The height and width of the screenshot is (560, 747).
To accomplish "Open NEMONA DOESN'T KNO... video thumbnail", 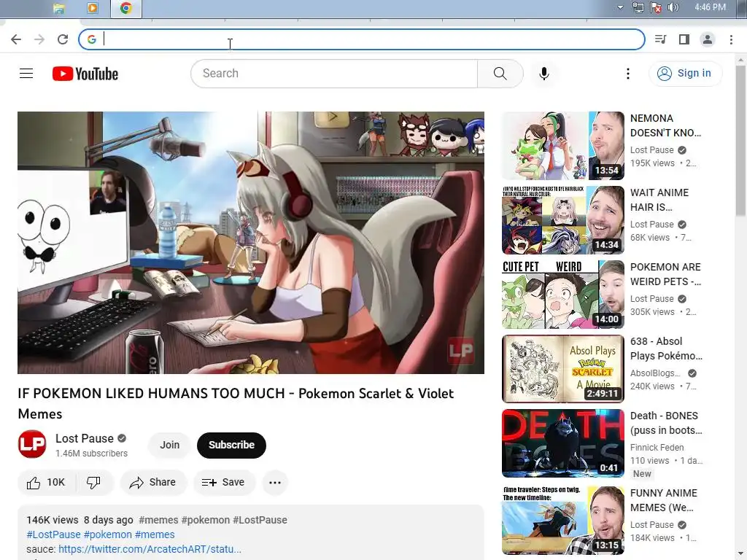I will point(562,146).
